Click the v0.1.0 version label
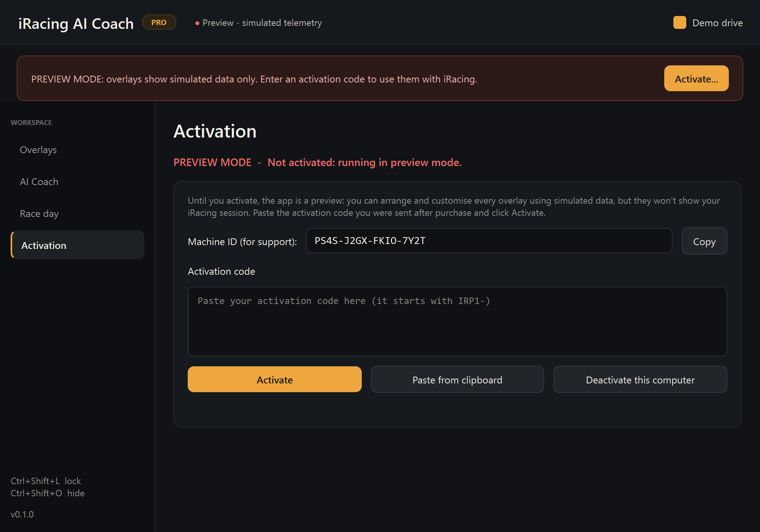 point(22,515)
